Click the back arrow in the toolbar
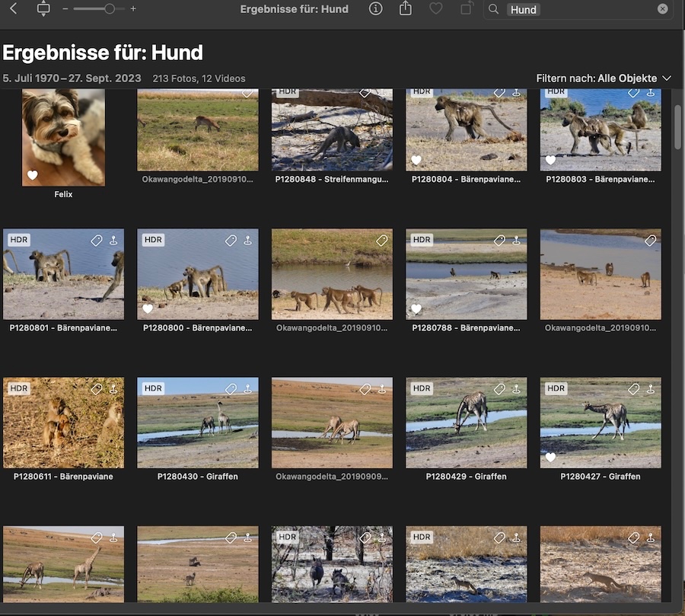Image resolution: width=685 pixels, height=616 pixels. pyautogui.click(x=14, y=9)
